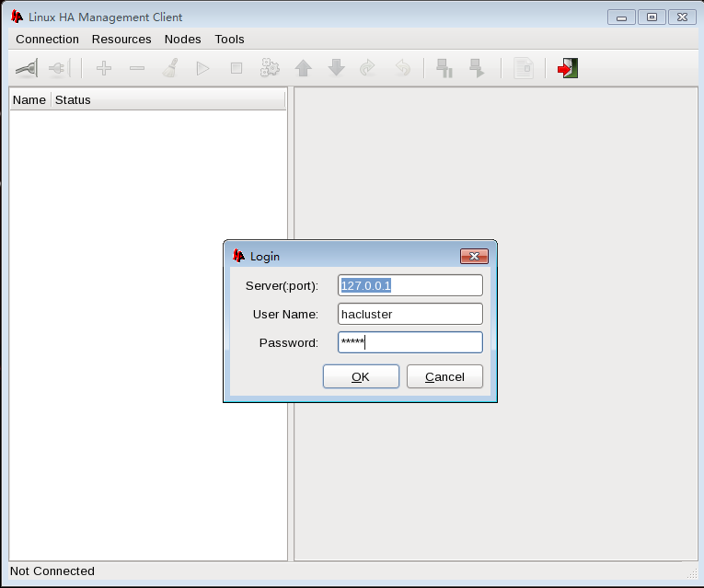Click the 'Not Connected' status bar text
This screenshot has width=704, height=588.
52,571
